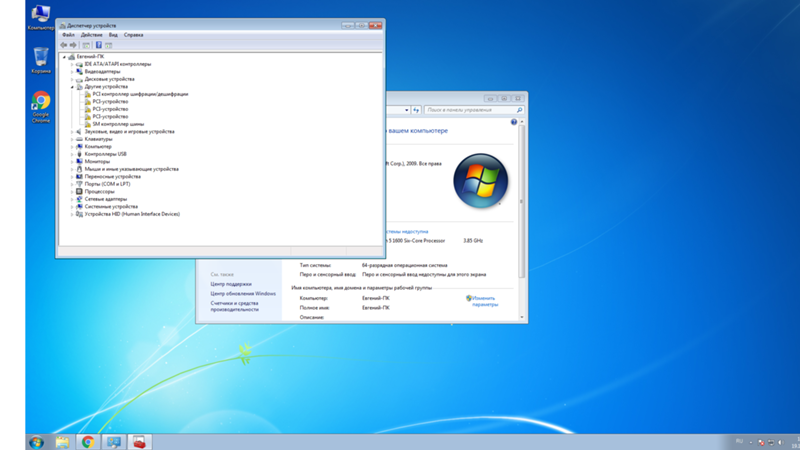The height and width of the screenshot is (450, 800).
Task: Switch to red toolbox Device Manager taskbar button
Action: click(x=139, y=442)
